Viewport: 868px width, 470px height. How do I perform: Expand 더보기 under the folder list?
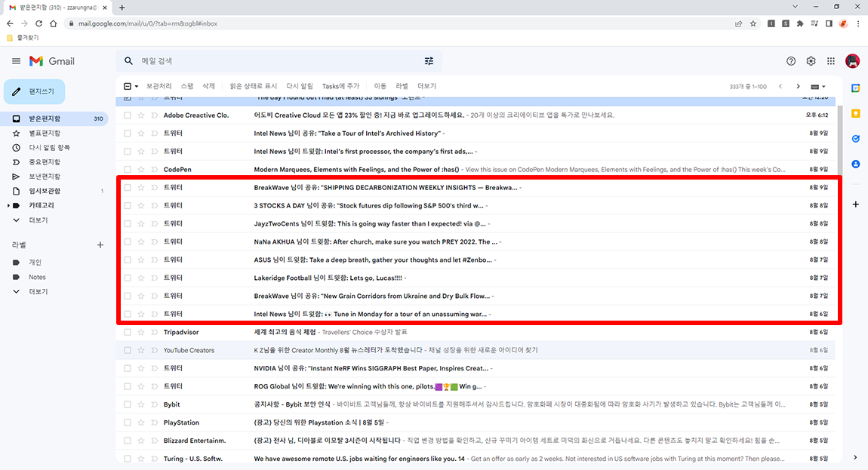[38, 220]
